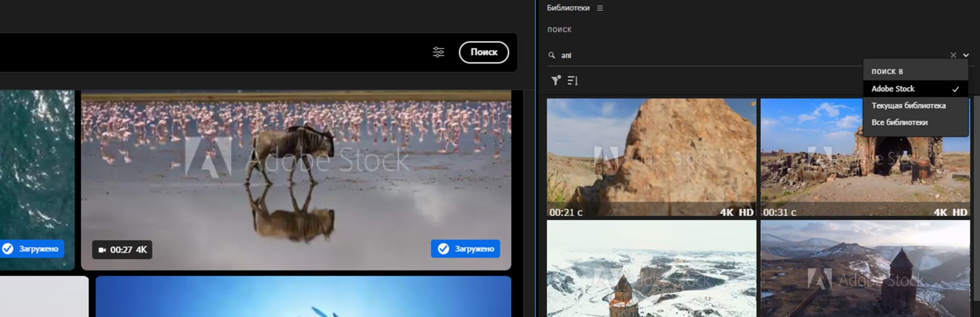Select Все библиотеки search scope

[916, 123]
